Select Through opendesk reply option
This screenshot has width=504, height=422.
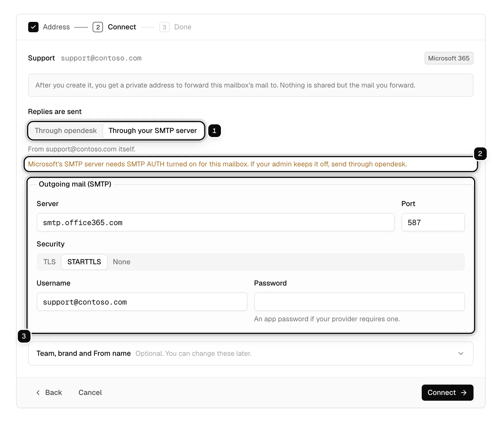pos(66,131)
